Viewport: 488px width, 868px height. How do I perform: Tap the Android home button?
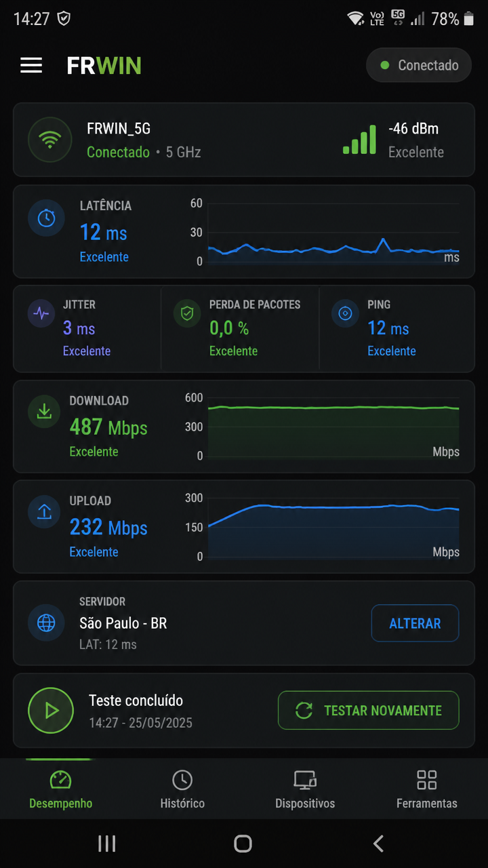tap(243, 844)
